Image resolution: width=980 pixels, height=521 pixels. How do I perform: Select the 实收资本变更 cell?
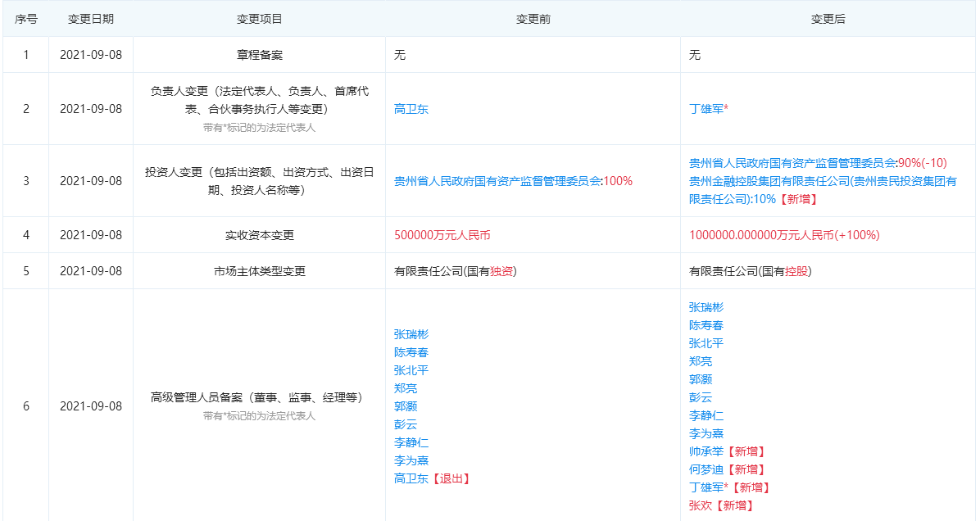[260, 235]
